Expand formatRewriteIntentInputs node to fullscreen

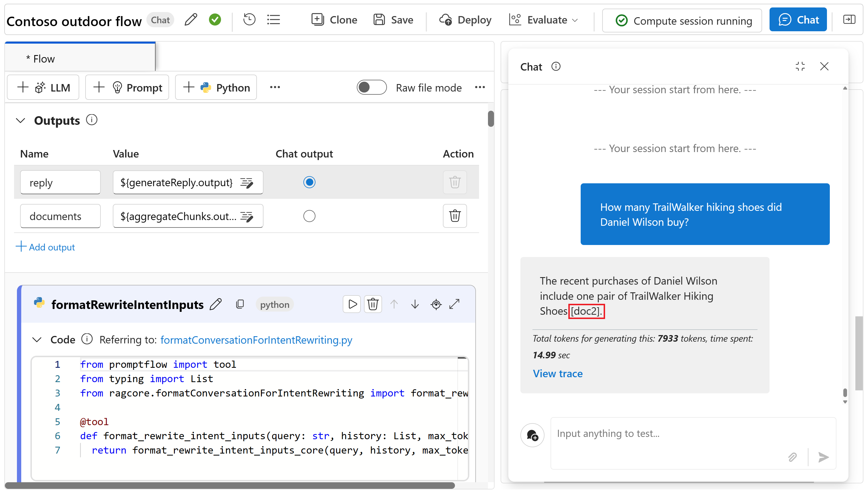click(454, 304)
